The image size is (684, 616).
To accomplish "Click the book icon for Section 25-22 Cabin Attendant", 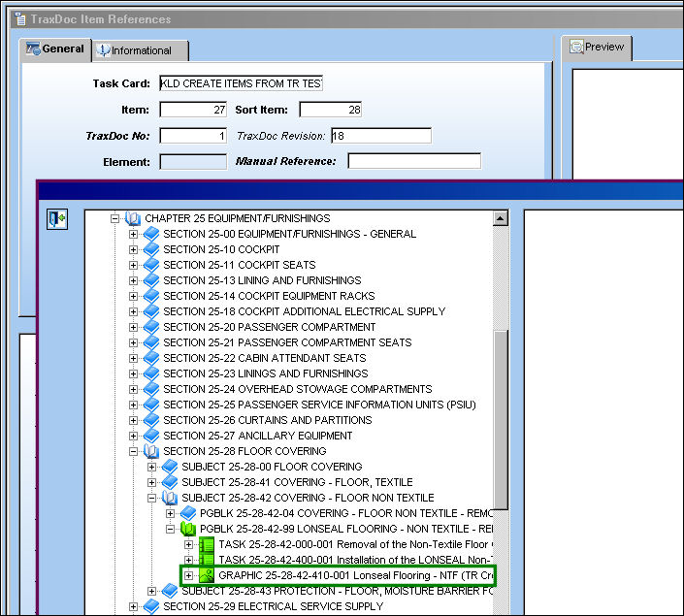I will pos(151,358).
